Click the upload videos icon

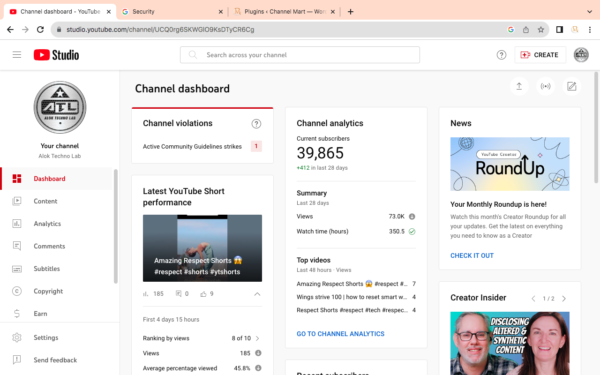coord(519,86)
